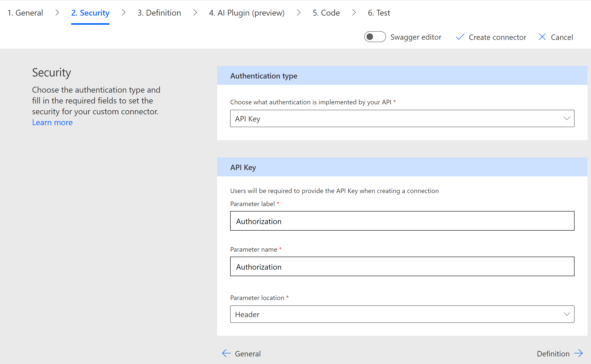Click the Create connector button
Screen dimensions: 591x364
point(497,37)
